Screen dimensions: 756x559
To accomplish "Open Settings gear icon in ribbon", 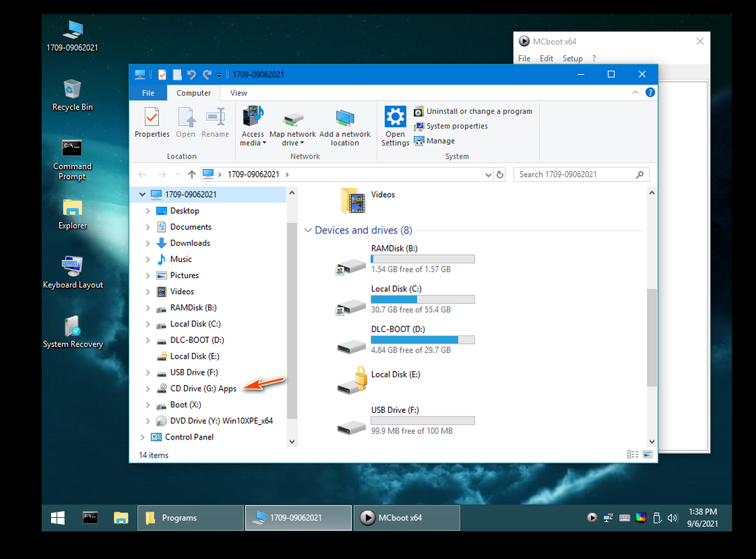I will point(395,117).
